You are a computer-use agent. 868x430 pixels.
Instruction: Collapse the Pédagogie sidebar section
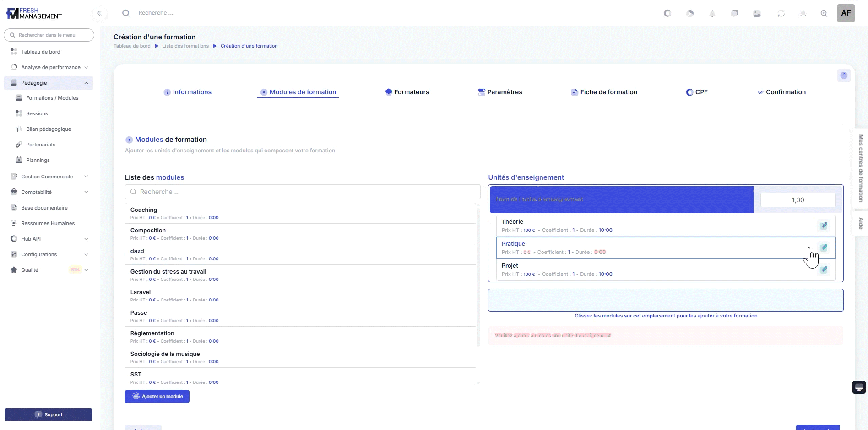click(x=86, y=83)
